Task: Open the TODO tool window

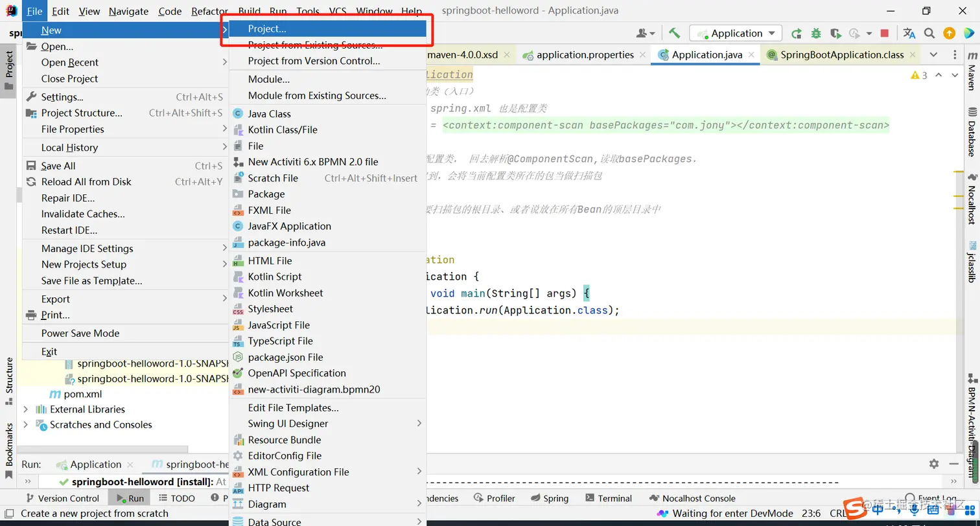Action: [x=176, y=498]
